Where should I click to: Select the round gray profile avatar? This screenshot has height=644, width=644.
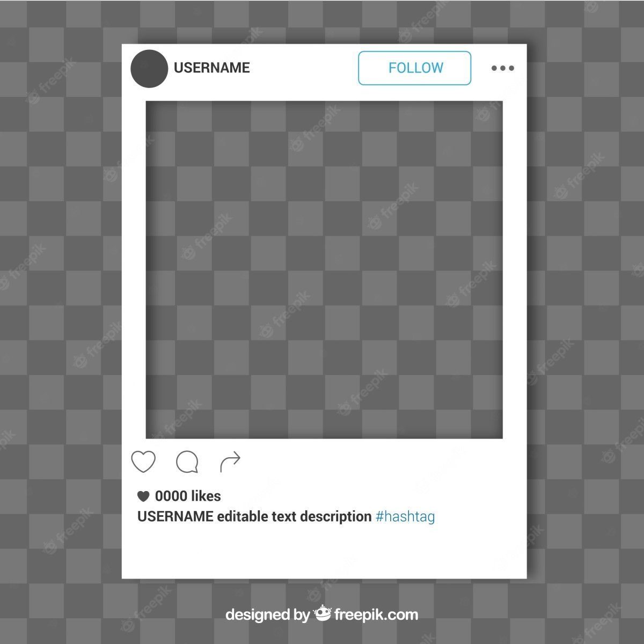click(149, 69)
